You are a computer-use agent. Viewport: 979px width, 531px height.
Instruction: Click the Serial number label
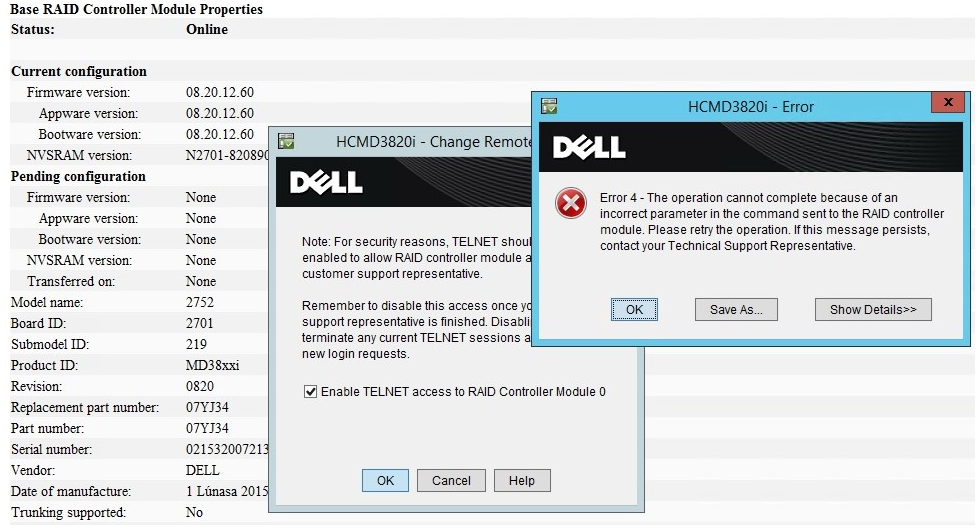(x=51, y=450)
